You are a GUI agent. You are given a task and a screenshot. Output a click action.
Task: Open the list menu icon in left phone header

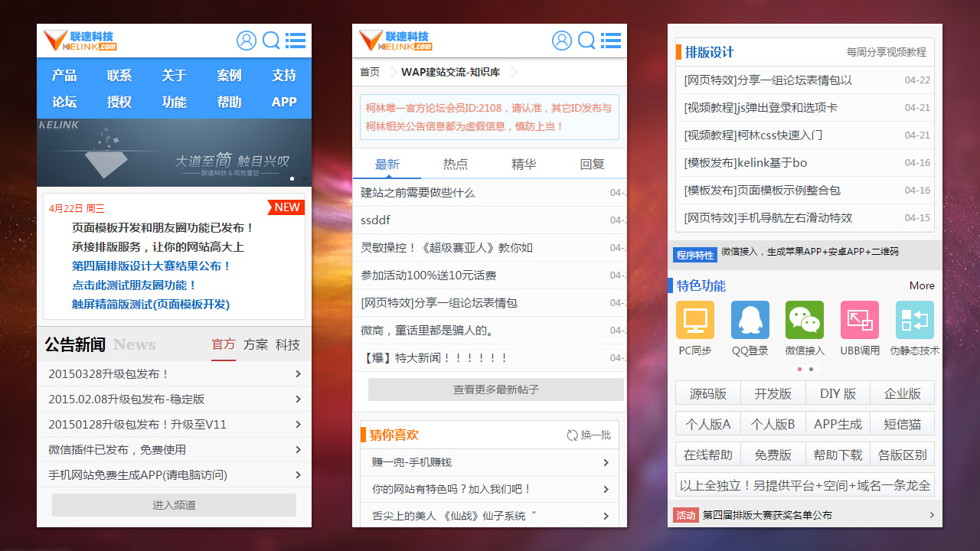[296, 41]
